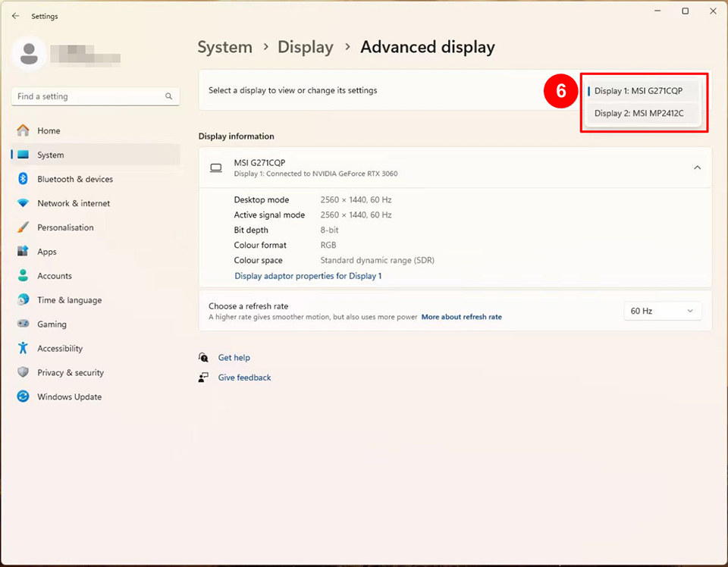Open Display adaptor properties for Display 1

click(x=308, y=276)
